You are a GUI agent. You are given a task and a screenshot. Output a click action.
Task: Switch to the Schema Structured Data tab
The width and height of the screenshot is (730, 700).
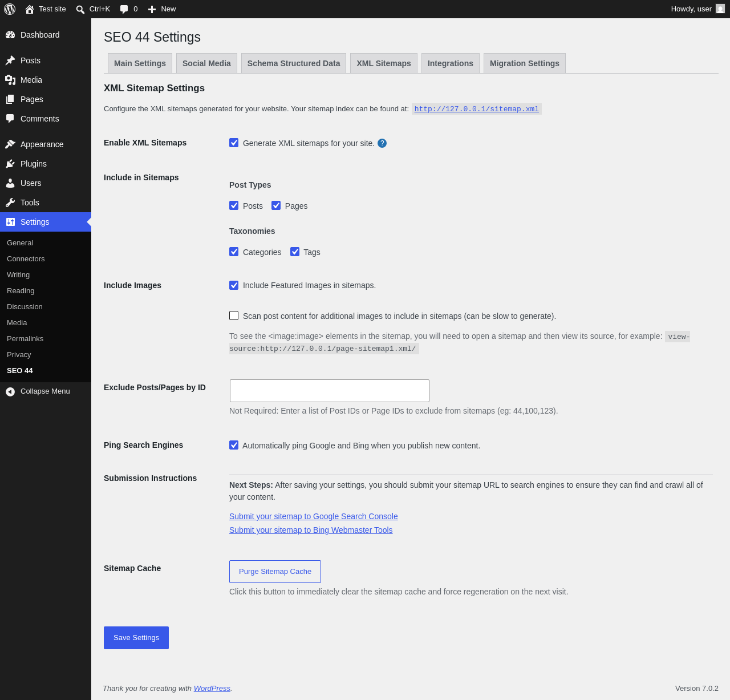[294, 63]
